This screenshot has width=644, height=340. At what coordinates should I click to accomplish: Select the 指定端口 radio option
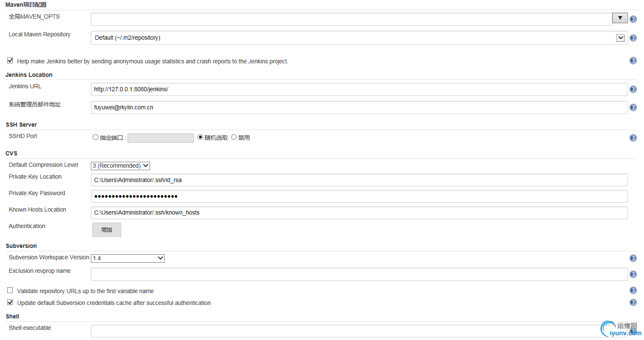tap(96, 137)
